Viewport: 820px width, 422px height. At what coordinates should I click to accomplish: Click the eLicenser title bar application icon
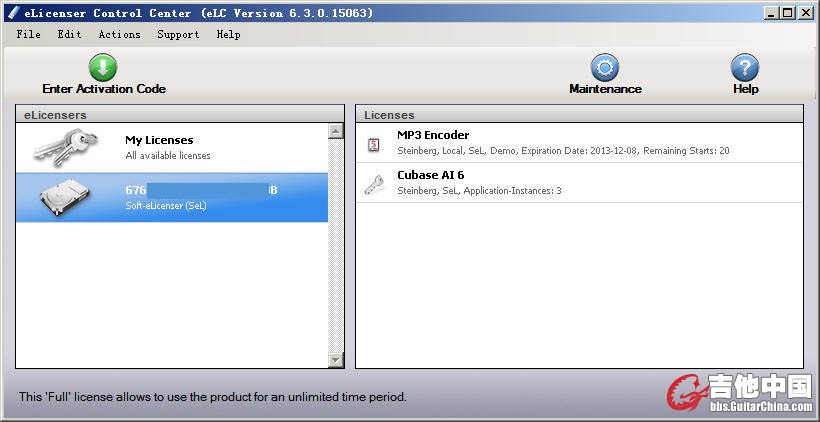coord(15,13)
